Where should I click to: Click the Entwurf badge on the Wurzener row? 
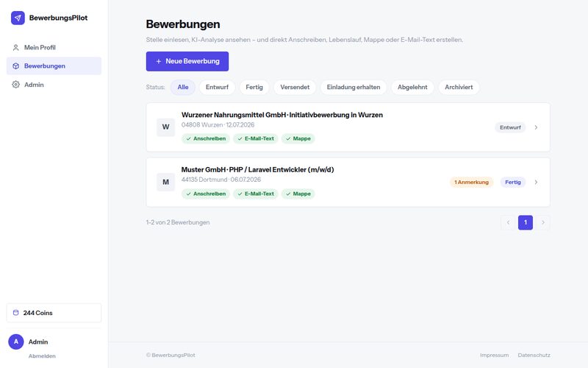[x=510, y=127]
